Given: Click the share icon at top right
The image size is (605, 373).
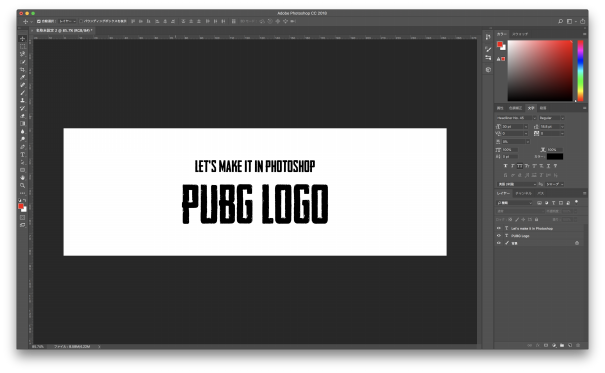Looking at the screenshot, I should (x=582, y=21).
